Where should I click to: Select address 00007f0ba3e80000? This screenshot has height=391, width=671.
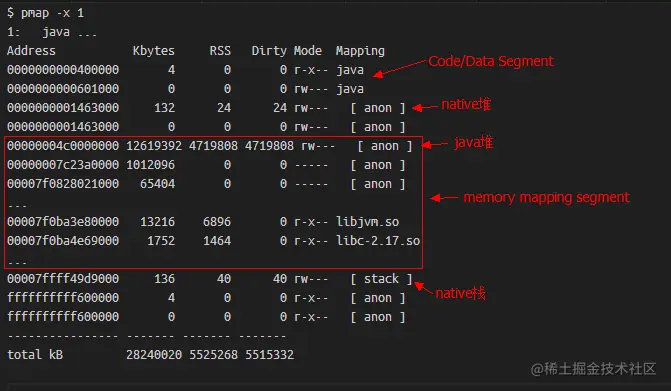click(x=63, y=222)
